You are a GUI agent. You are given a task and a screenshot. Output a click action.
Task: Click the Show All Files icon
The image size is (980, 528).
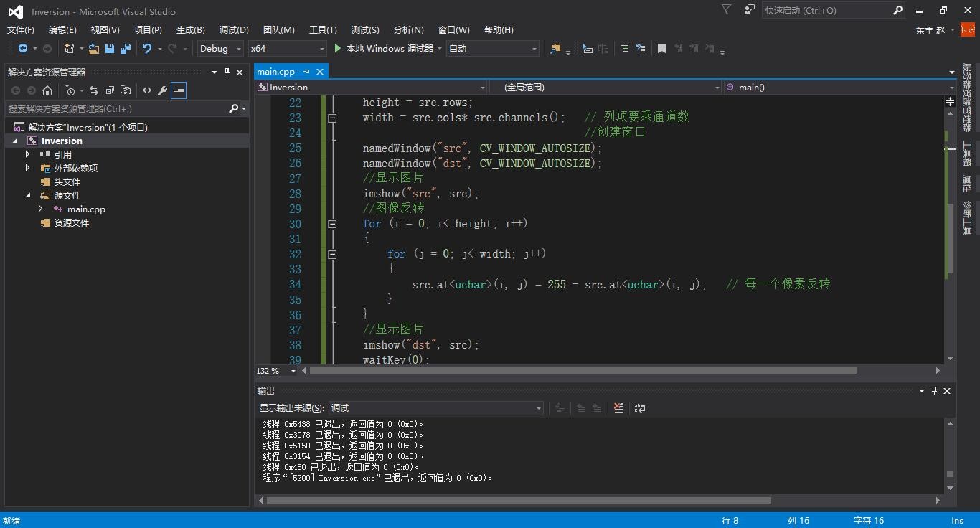click(x=126, y=90)
